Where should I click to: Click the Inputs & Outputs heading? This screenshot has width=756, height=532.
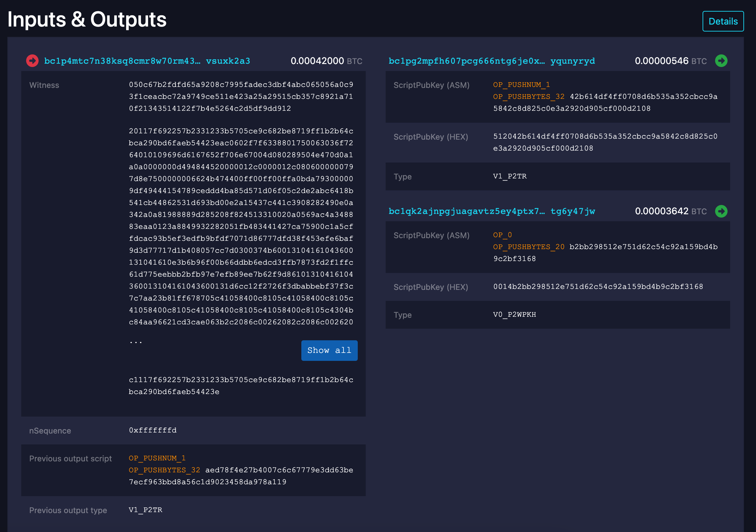point(87,19)
